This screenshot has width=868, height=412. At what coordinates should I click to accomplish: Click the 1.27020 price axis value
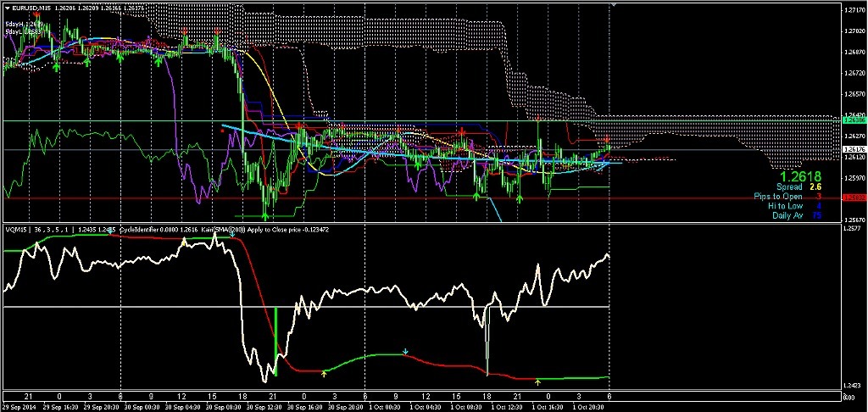(854, 31)
